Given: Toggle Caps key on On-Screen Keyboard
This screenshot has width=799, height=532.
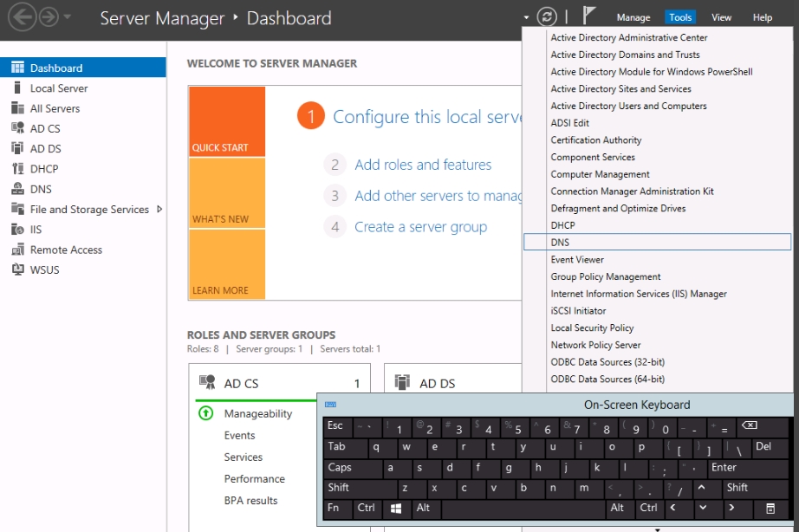Looking at the screenshot, I should (352, 468).
